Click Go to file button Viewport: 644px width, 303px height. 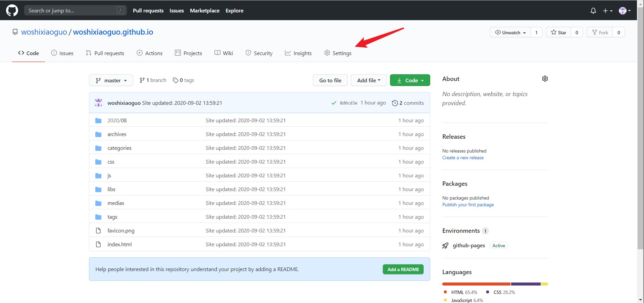[330, 80]
